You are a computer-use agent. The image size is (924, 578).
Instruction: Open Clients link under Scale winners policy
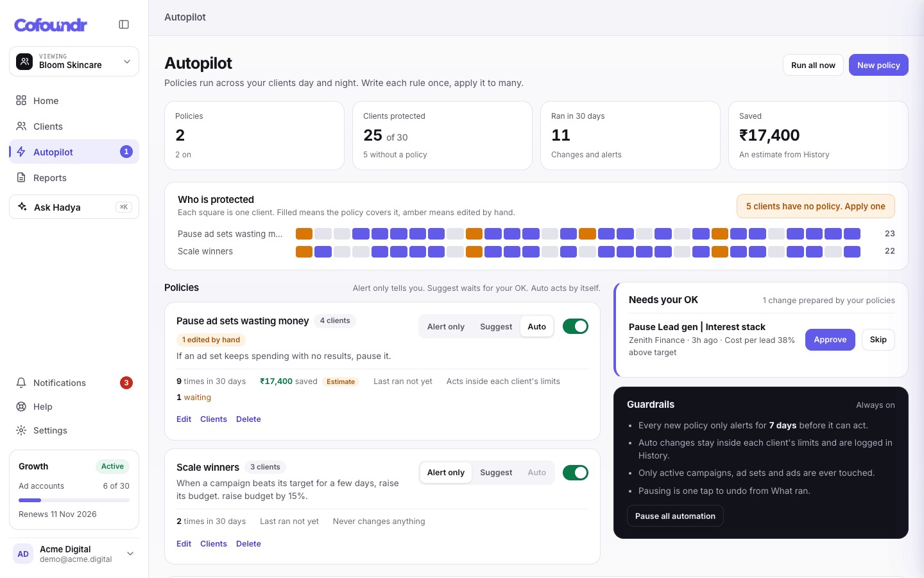click(214, 543)
